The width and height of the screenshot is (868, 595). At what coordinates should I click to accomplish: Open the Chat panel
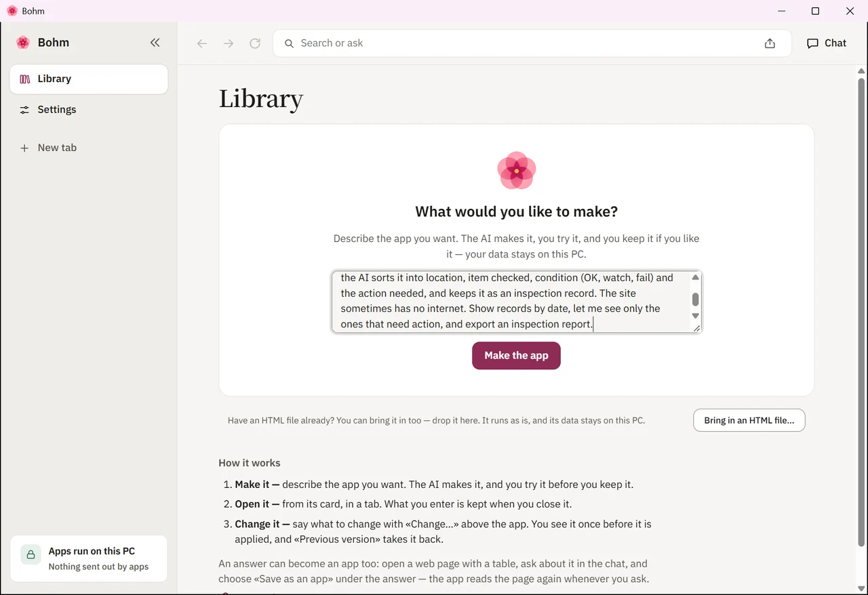827,43
